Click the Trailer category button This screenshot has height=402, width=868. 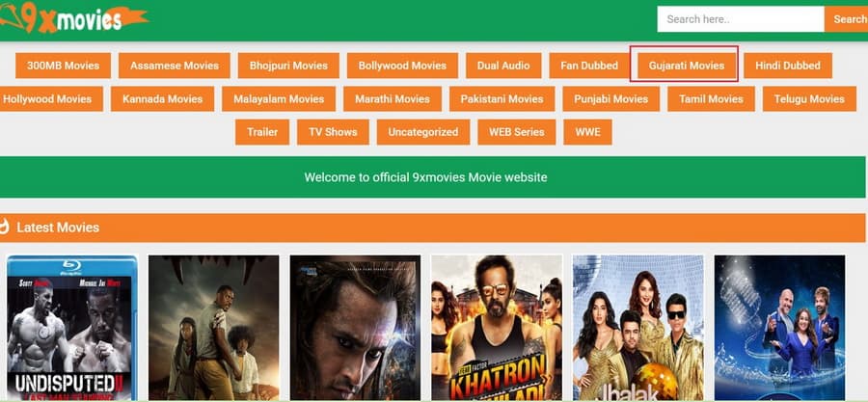pyautogui.click(x=261, y=132)
